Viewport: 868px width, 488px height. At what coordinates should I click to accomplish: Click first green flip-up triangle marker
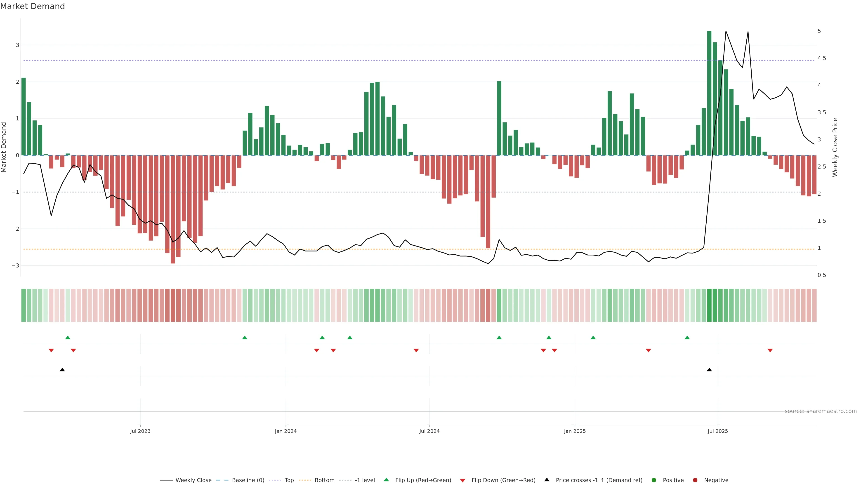(68, 338)
